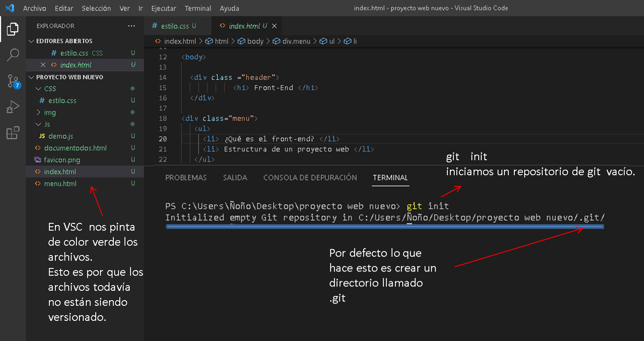Click the 'git init' command in terminal
This screenshot has height=341, width=644.
coord(428,206)
